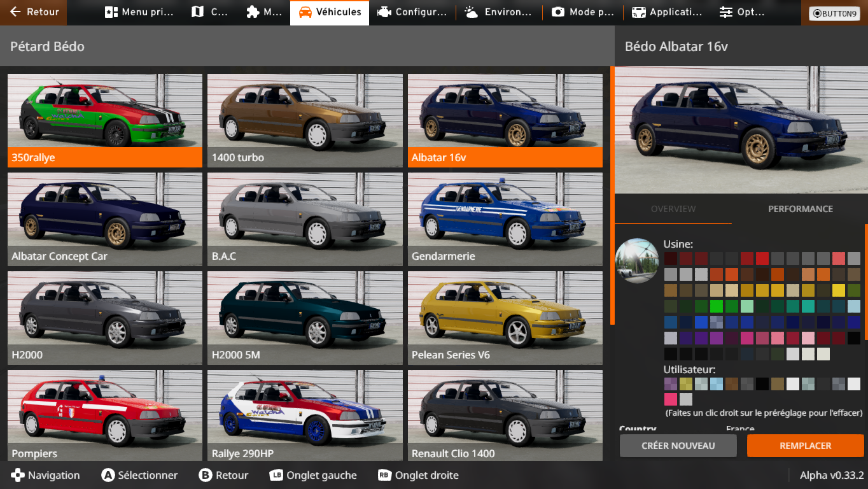Open the map icon tab
Image resolution: width=868 pixels, height=489 pixels.
click(x=210, y=12)
